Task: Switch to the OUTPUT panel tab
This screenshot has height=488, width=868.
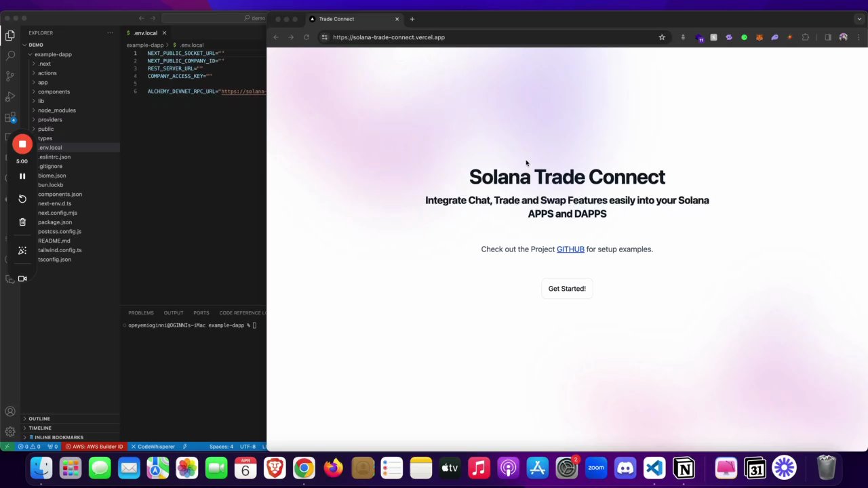Action: [173, 312]
